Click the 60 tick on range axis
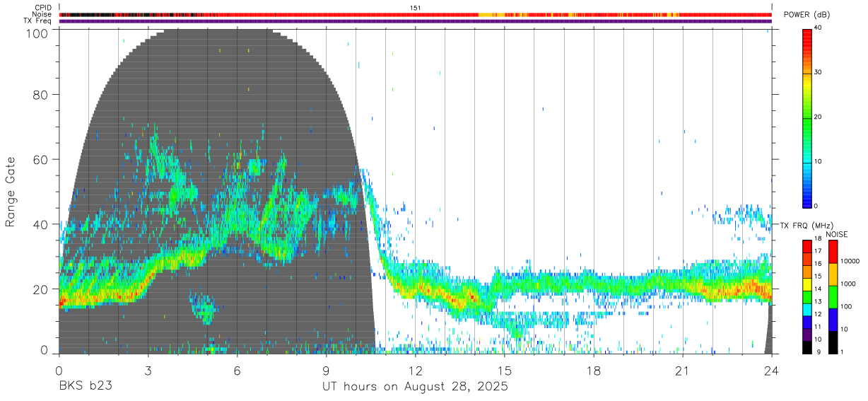The height and width of the screenshot is (401, 868). (x=40, y=159)
